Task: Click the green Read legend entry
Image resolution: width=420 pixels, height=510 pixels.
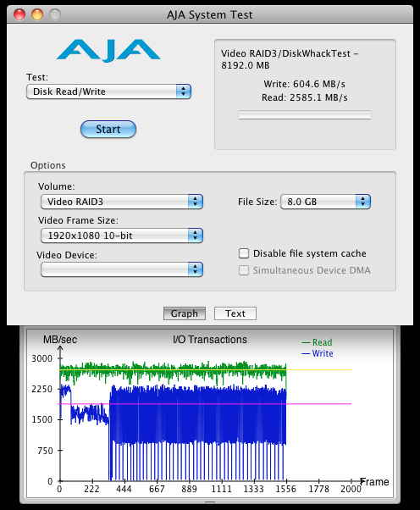Action: (317, 342)
